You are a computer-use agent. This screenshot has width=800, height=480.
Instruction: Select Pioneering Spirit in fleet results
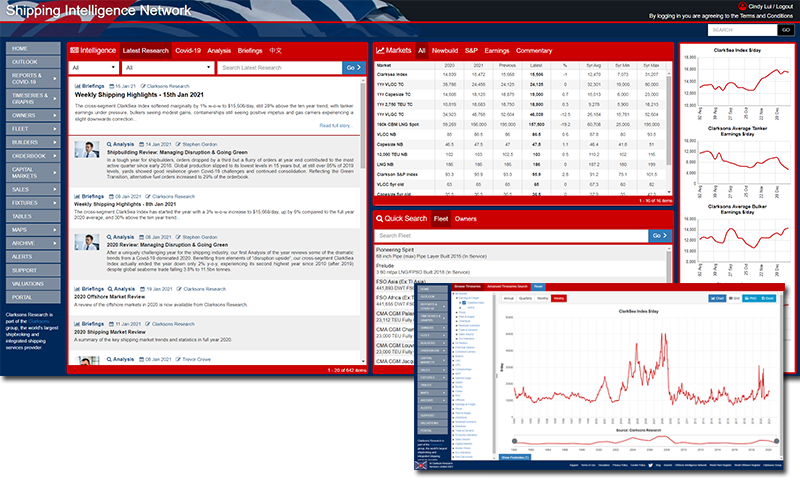(395, 250)
